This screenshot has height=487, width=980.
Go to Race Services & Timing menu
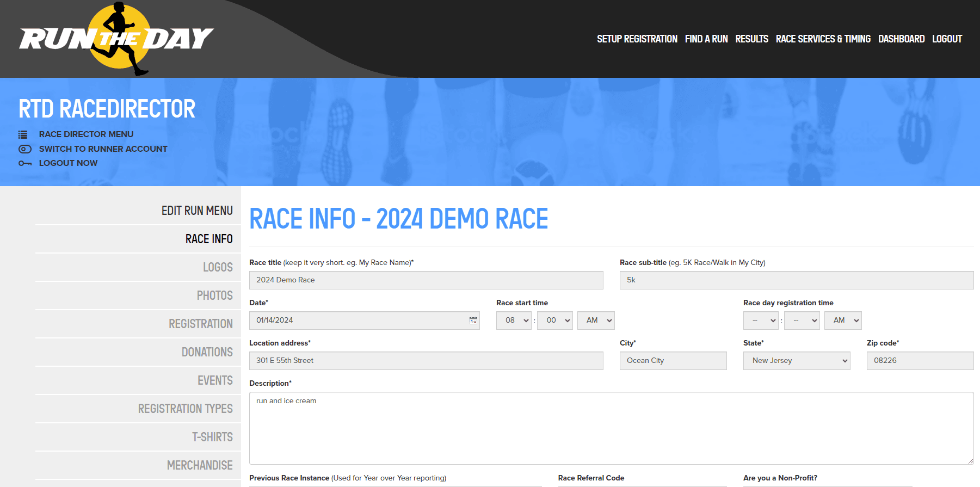pyautogui.click(x=823, y=39)
